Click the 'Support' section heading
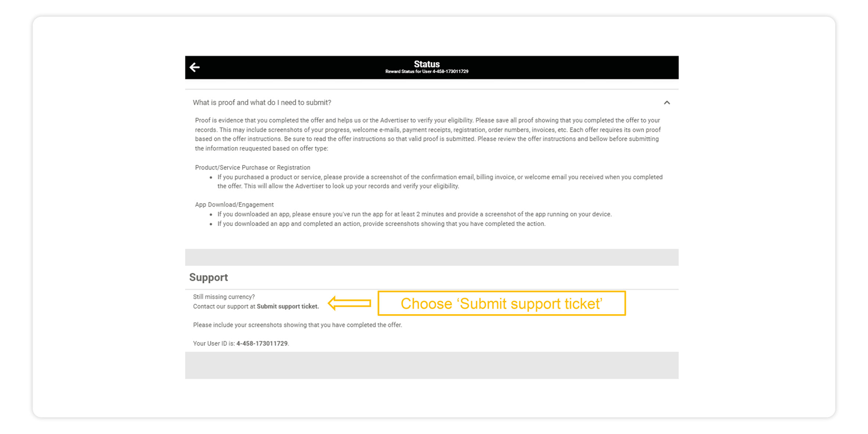The width and height of the screenshot is (868, 434). [x=208, y=277]
